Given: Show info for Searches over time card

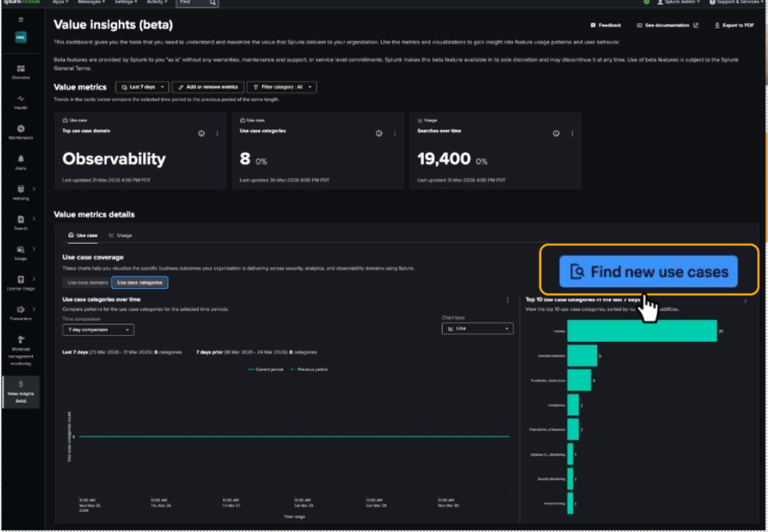Looking at the screenshot, I should coord(556,133).
